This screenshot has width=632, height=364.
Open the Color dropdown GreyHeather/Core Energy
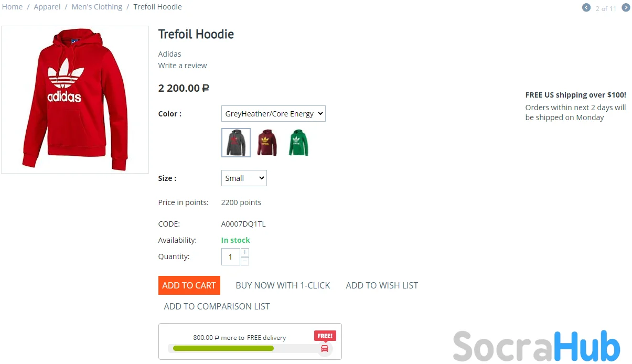tap(273, 114)
